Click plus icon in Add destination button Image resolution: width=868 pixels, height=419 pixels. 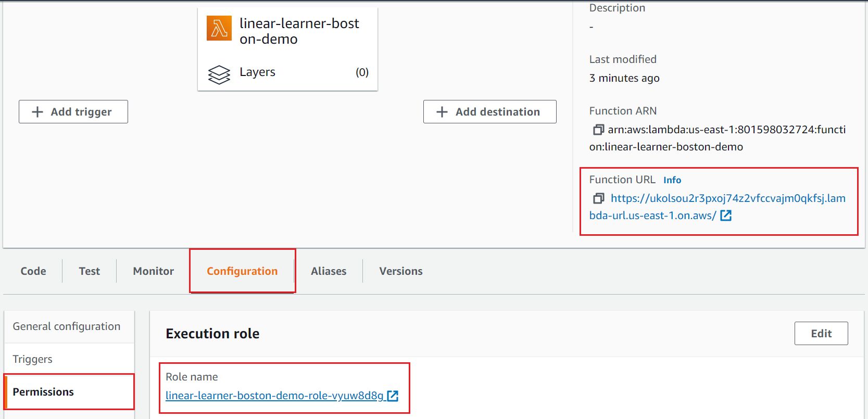tap(442, 112)
